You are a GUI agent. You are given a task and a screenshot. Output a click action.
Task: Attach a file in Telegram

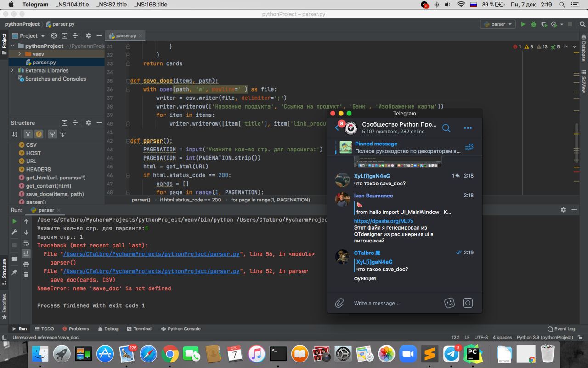(339, 303)
